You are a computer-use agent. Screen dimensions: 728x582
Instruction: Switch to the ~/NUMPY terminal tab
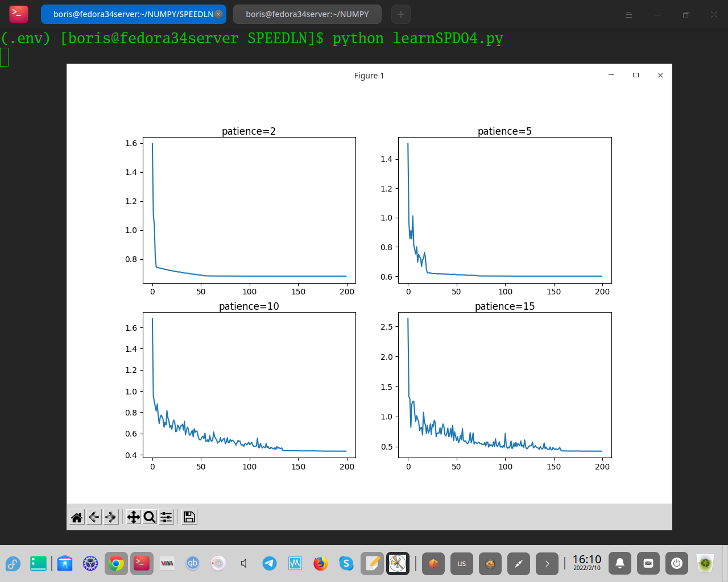pyautogui.click(x=307, y=14)
